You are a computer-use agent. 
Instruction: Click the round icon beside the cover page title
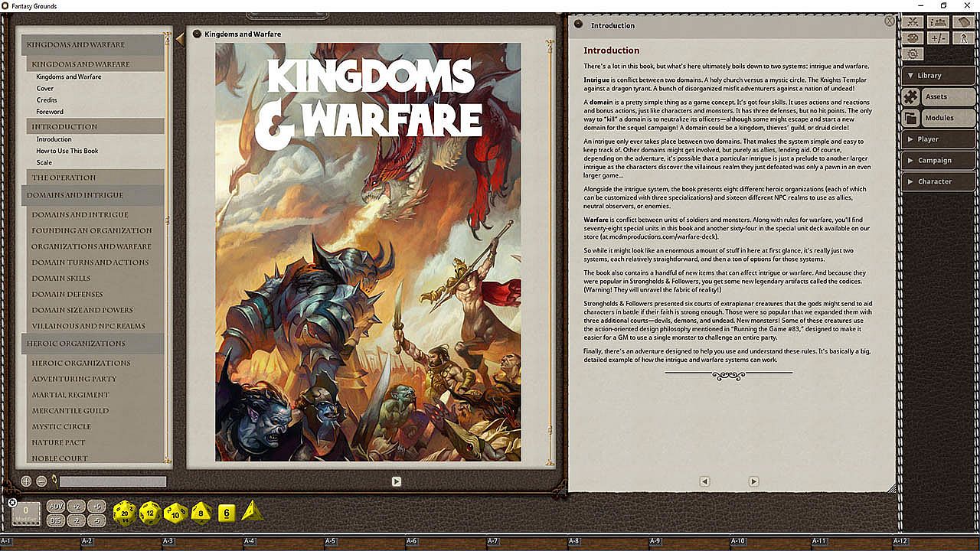(x=197, y=34)
